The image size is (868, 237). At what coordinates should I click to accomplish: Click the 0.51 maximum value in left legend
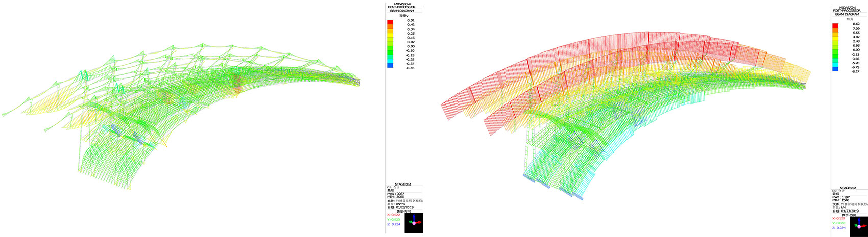pyautogui.click(x=411, y=20)
